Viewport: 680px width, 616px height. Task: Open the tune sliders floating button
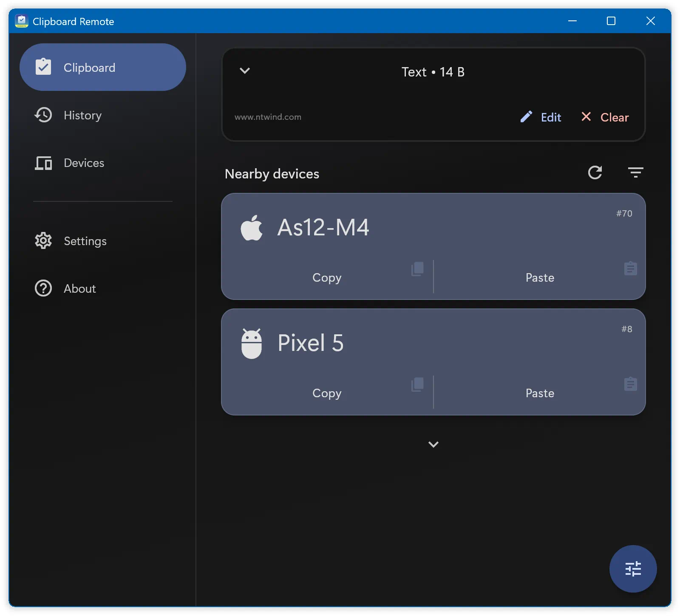633,569
